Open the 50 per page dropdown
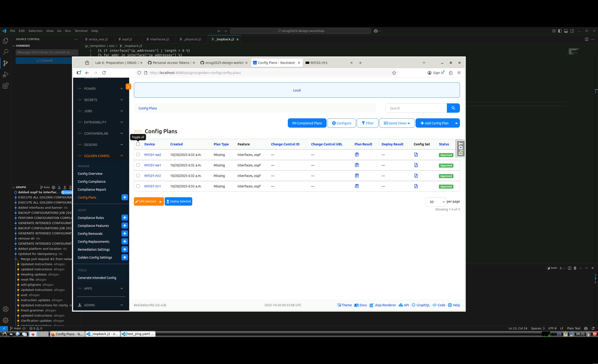Image resolution: width=598 pixels, height=364 pixels. [435, 202]
